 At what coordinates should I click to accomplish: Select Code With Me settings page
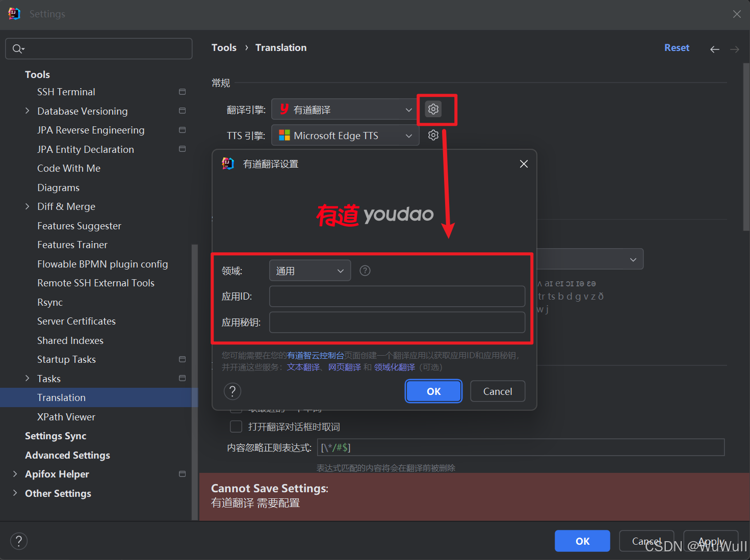(69, 168)
